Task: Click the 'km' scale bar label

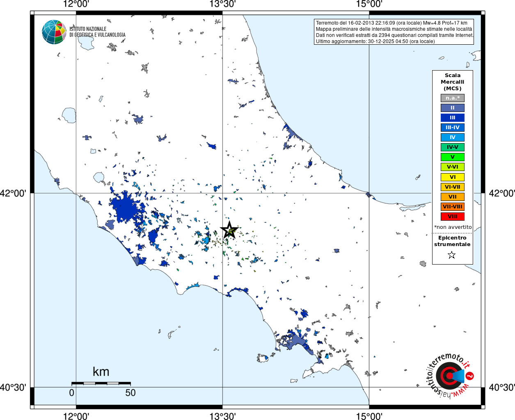Action: [x=101, y=372]
